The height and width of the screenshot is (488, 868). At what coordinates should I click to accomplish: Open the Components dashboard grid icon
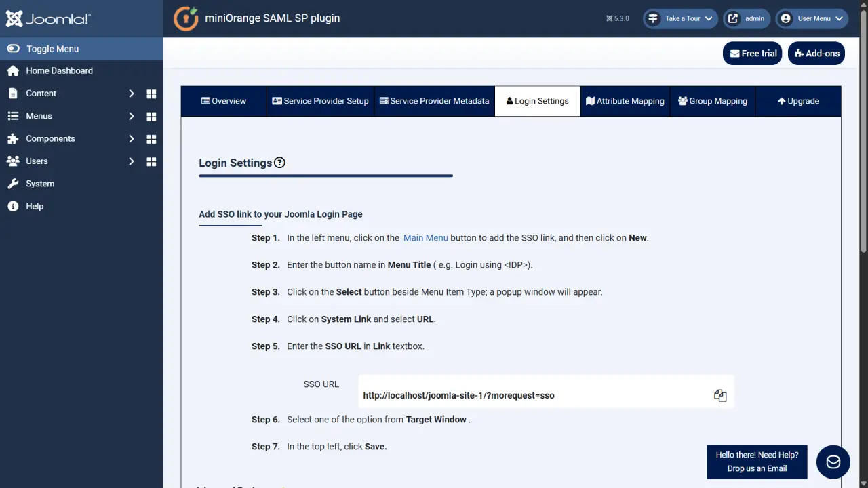pyautogui.click(x=151, y=139)
